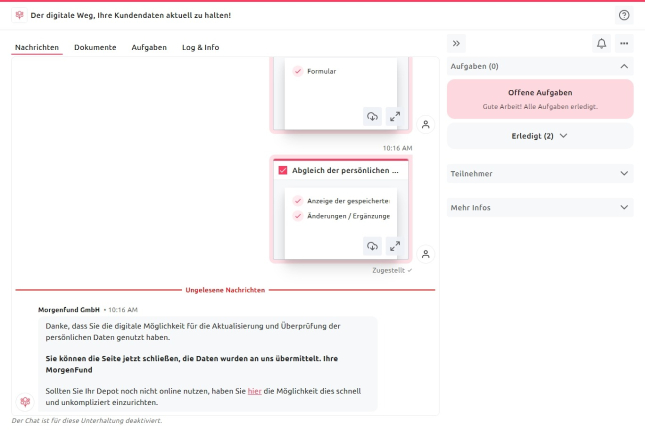Toggle the Abgleich der persönlichen checkbox
The image size is (645, 430).
(x=283, y=170)
